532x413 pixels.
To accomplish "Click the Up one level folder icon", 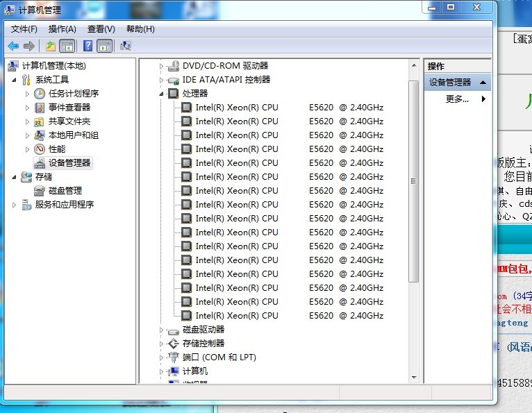I will 50,46.
